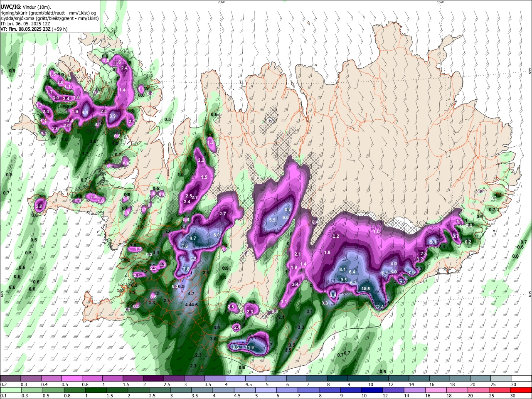Click the red swatch ending the rain scale
The image size is (532, 399).
(521, 390)
